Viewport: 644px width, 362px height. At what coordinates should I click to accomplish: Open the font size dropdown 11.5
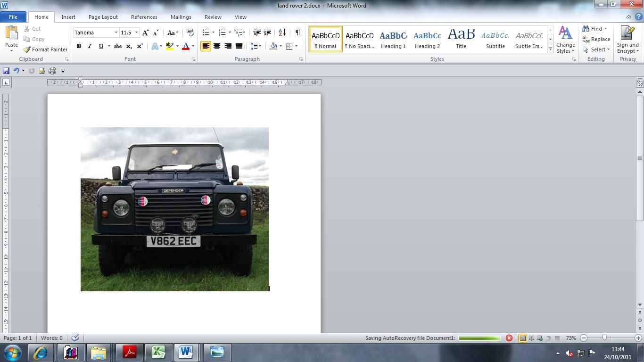point(137,33)
